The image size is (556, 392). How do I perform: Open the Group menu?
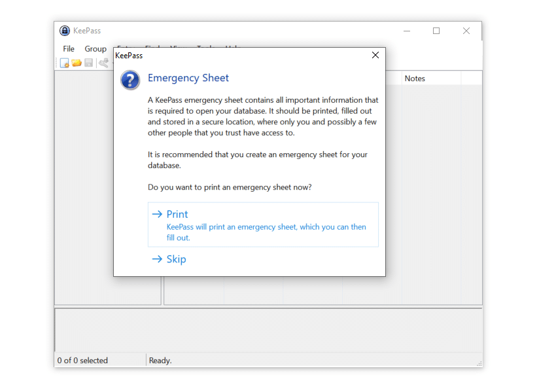tap(96, 48)
